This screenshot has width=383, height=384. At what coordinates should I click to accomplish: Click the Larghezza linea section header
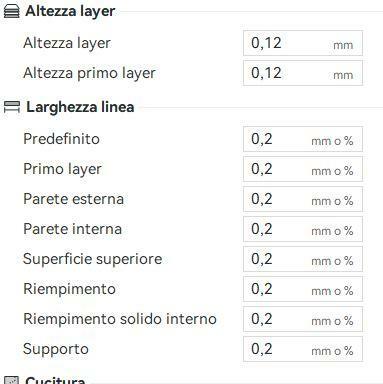click(x=80, y=107)
